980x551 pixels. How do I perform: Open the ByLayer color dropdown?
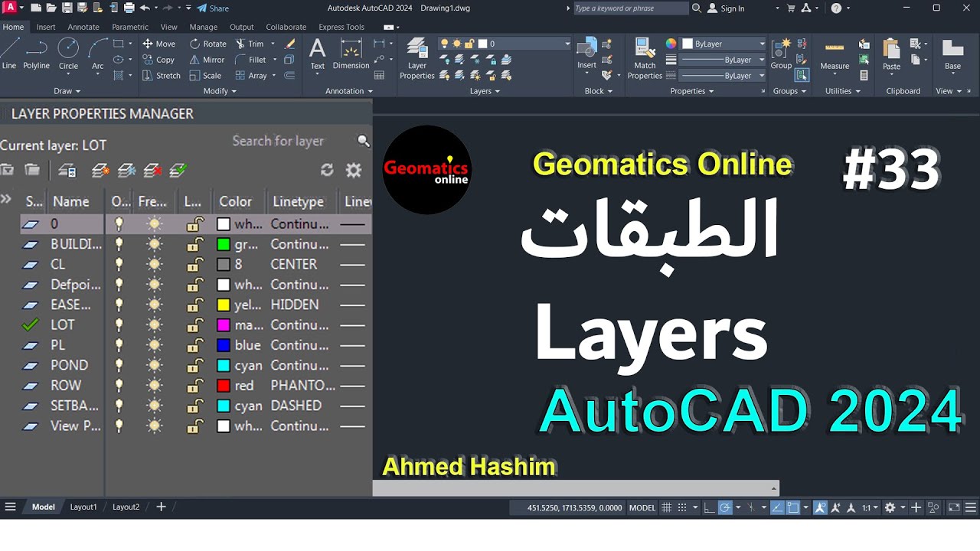[x=762, y=44]
